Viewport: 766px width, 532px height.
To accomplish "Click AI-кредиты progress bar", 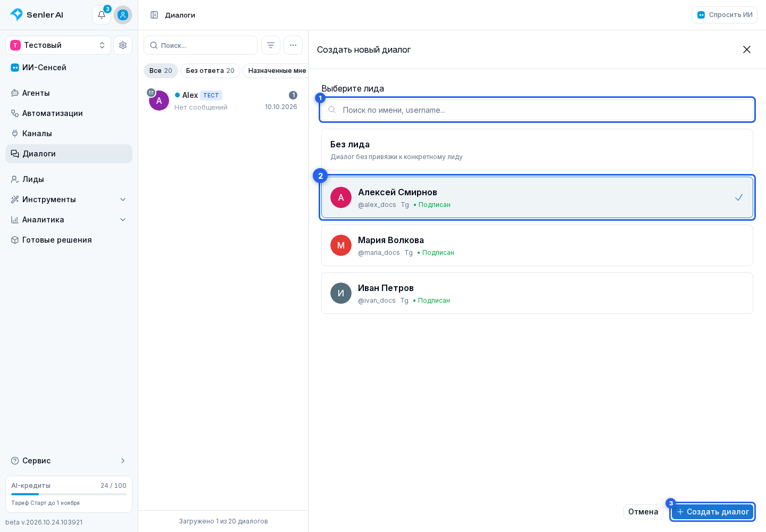I will point(69,494).
